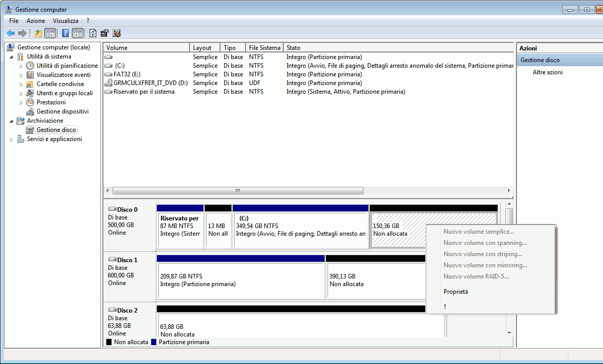Viewport: 603px width, 364px height.
Task: Click Gestione disco header in Azioni pane
Action: tap(560, 60)
